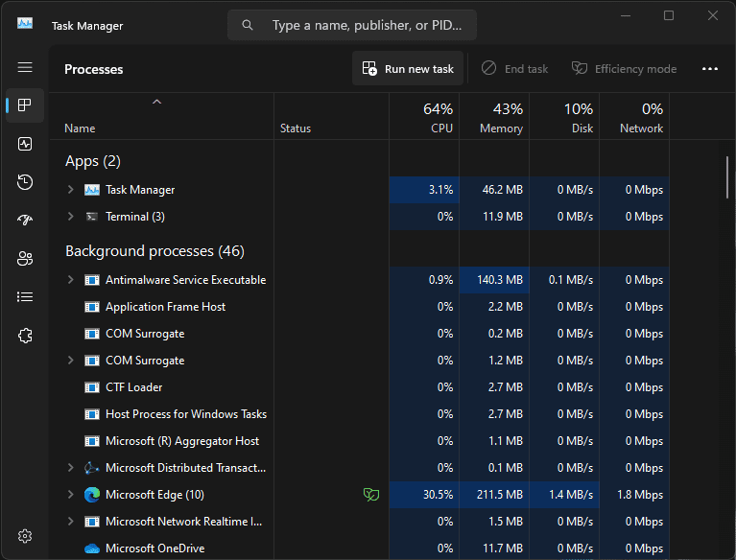Expand Microsoft Edge (10) process group
This screenshot has height=560, width=736.
coord(70,495)
